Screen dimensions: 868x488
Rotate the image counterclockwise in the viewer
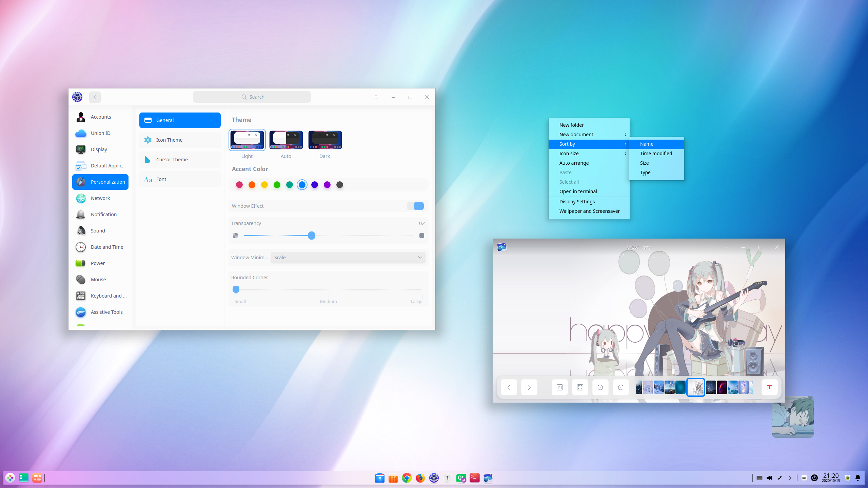600,387
